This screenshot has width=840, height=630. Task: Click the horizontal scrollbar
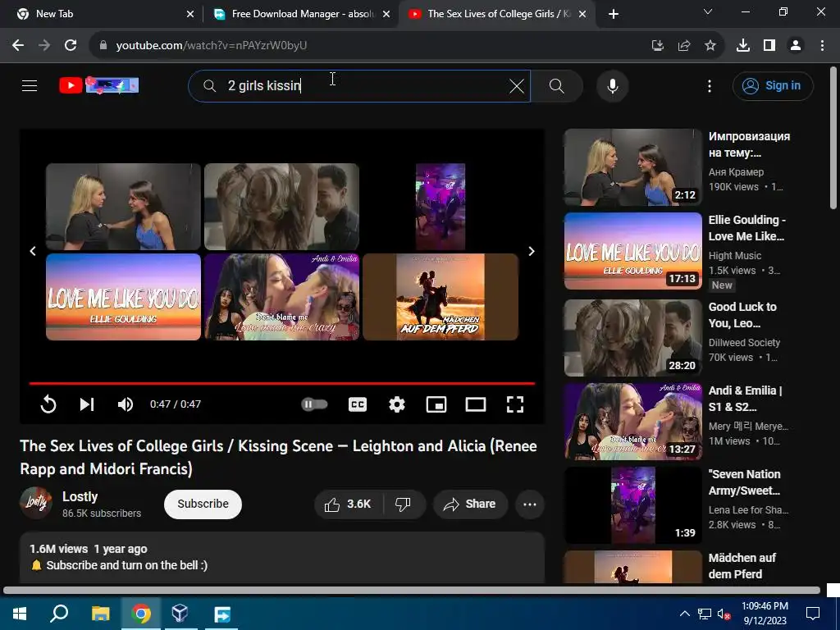click(x=412, y=591)
